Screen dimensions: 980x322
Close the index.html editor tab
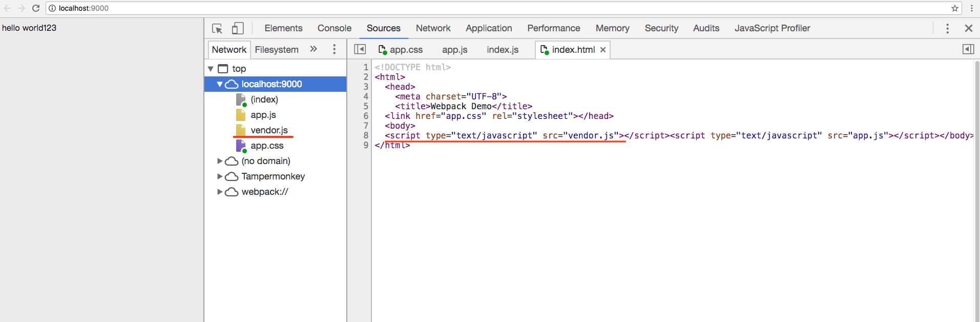pos(603,50)
